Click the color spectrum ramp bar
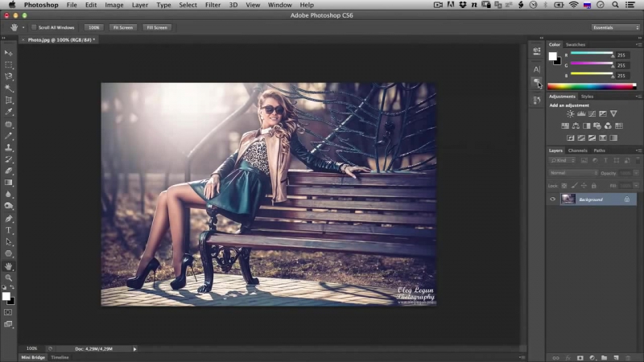 point(593,86)
